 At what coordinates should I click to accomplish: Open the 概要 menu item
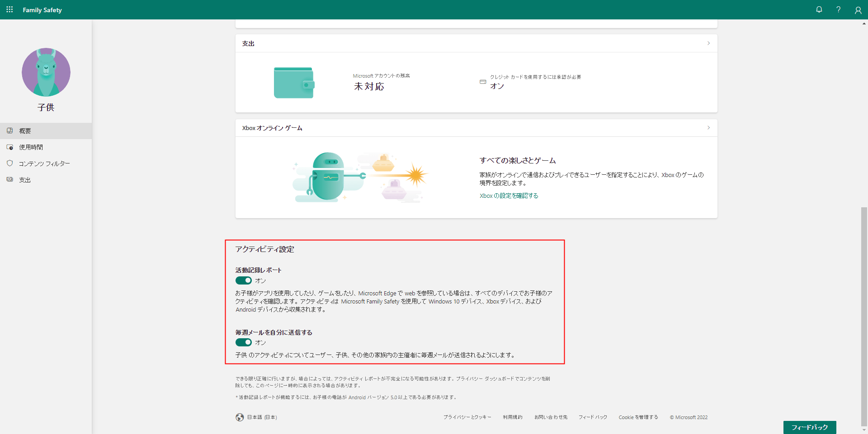[46, 131]
